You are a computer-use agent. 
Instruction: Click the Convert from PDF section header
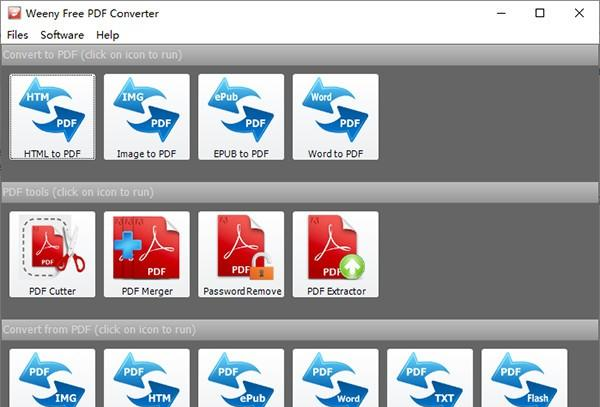pyautogui.click(x=300, y=329)
